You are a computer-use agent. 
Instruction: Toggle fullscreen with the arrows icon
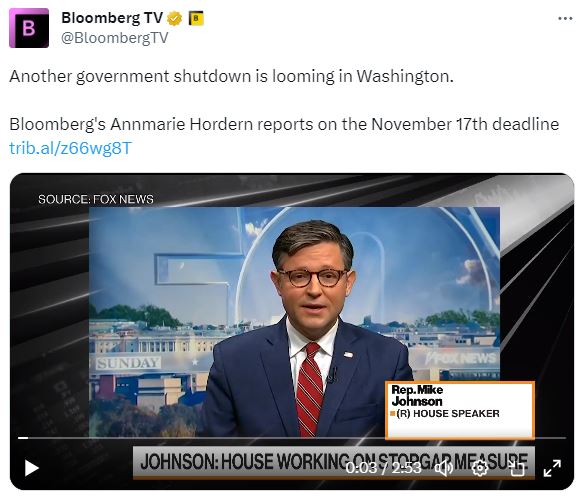(552, 468)
